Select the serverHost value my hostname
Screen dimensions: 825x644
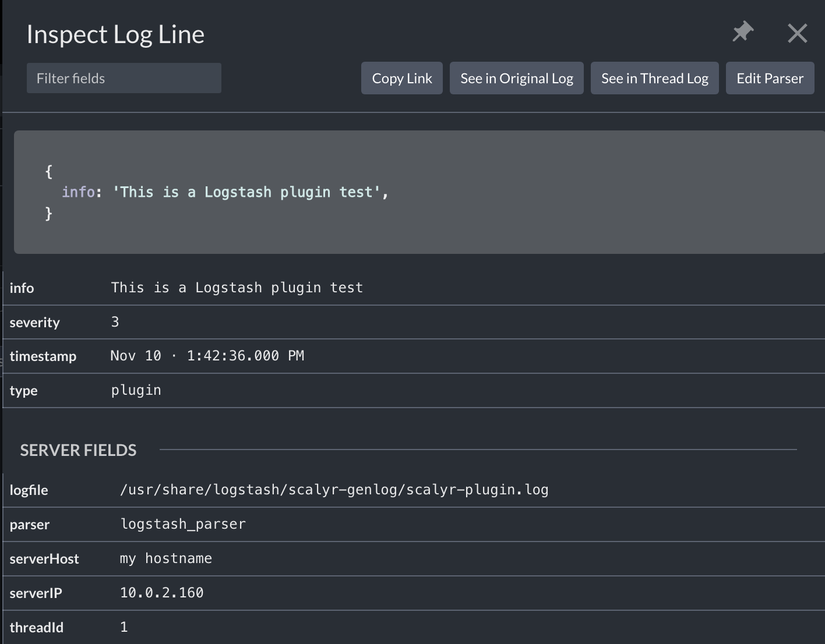point(166,558)
